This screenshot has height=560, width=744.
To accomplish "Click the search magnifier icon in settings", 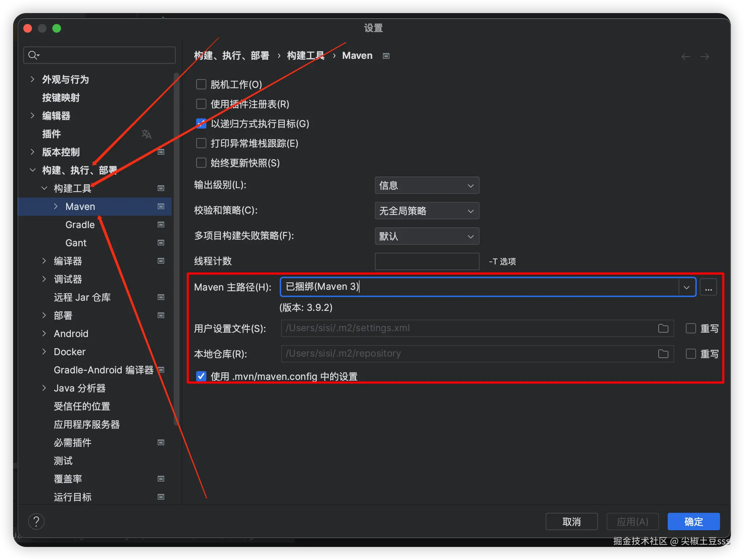I will point(33,55).
